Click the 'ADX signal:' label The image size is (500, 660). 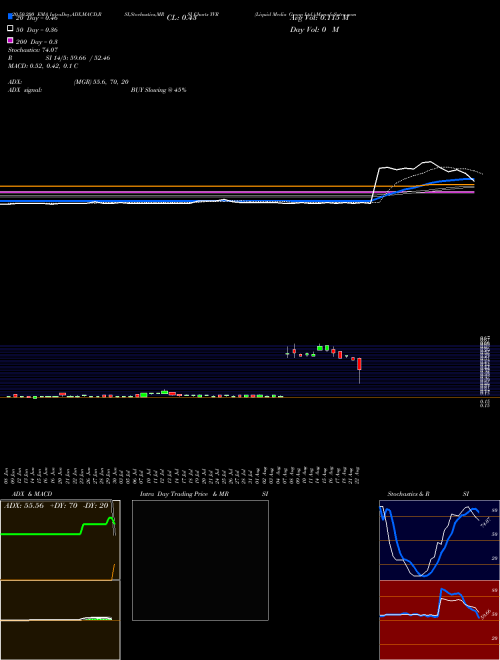coord(25,90)
